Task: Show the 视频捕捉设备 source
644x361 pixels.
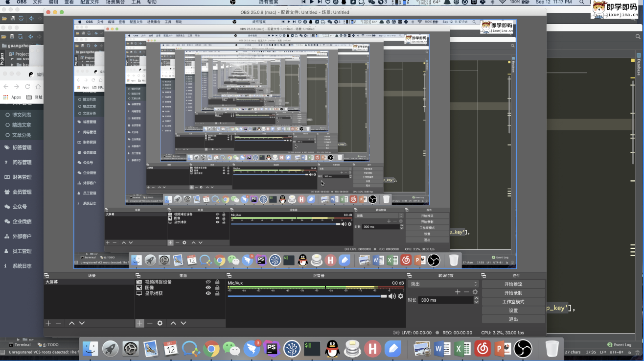Action: click(208, 282)
